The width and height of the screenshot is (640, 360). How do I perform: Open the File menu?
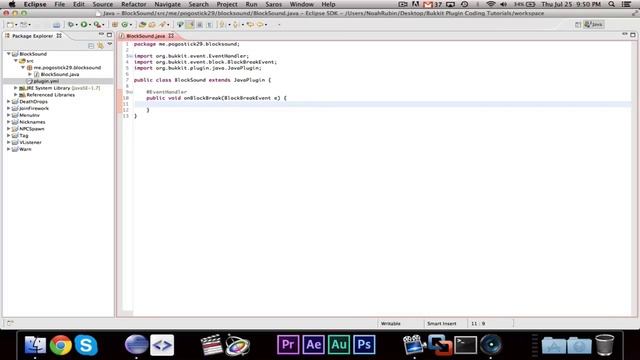60,4
